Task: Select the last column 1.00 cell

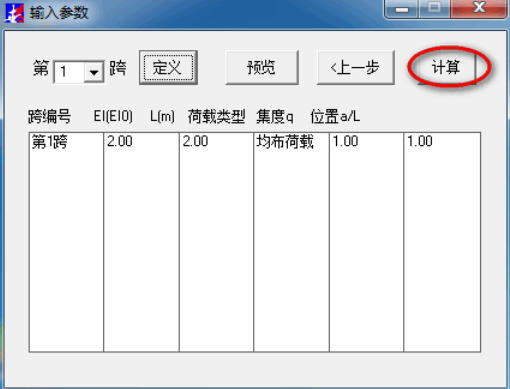Action: coord(420,141)
